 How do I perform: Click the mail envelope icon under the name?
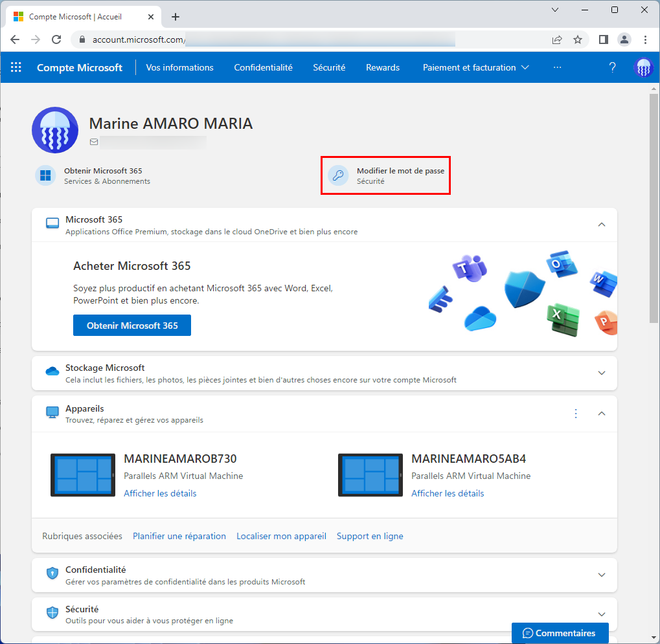click(94, 142)
